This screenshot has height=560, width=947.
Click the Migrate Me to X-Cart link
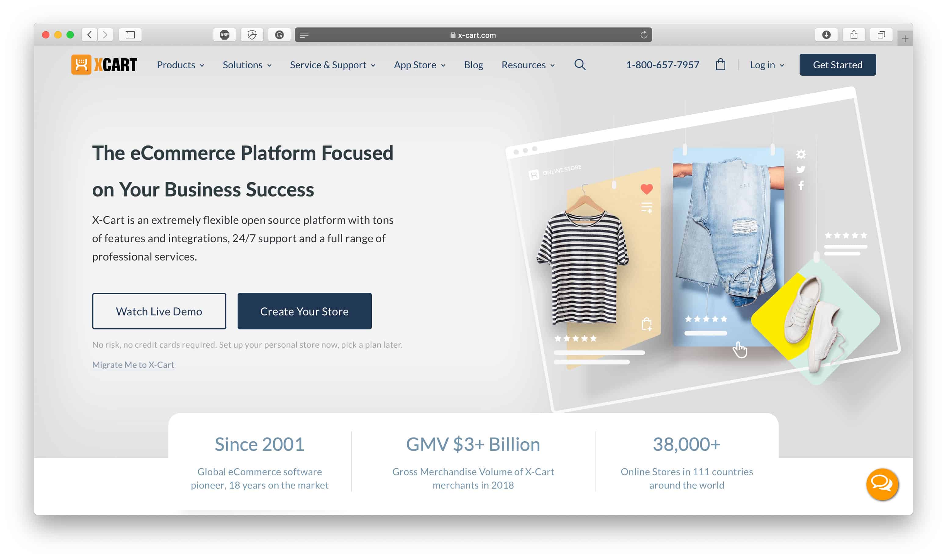click(x=133, y=364)
